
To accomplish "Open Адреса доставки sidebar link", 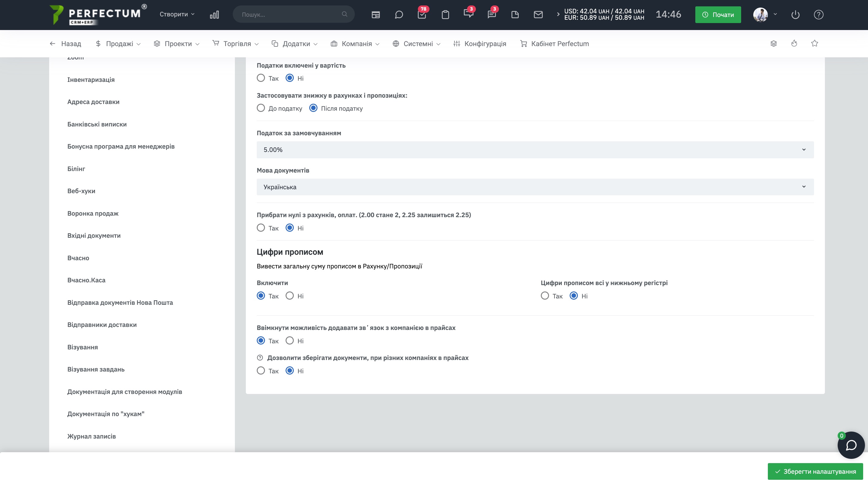I will (93, 102).
